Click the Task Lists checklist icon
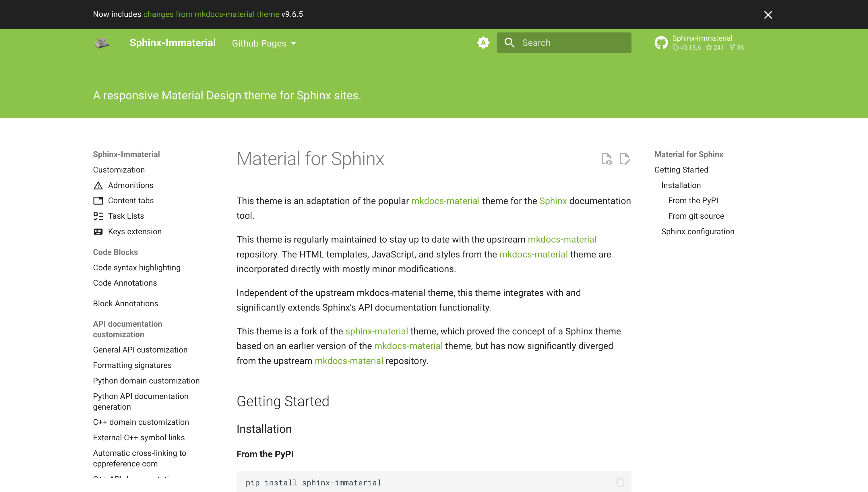868x492 pixels. tap(98, 216)
